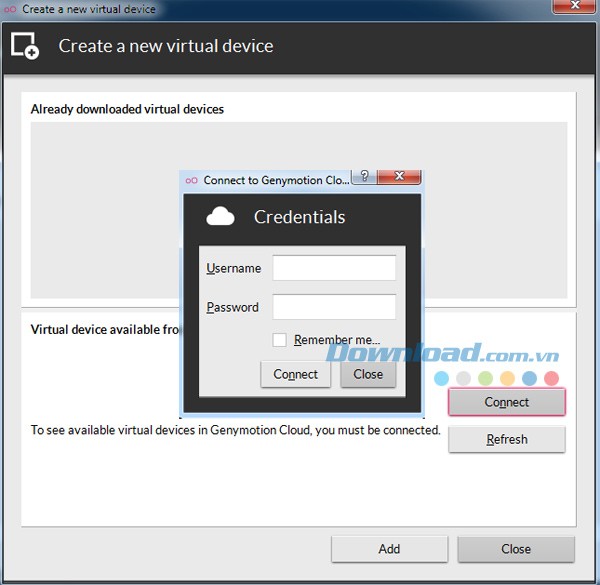Click the bottom Close button beside Add

click(516, 548)
